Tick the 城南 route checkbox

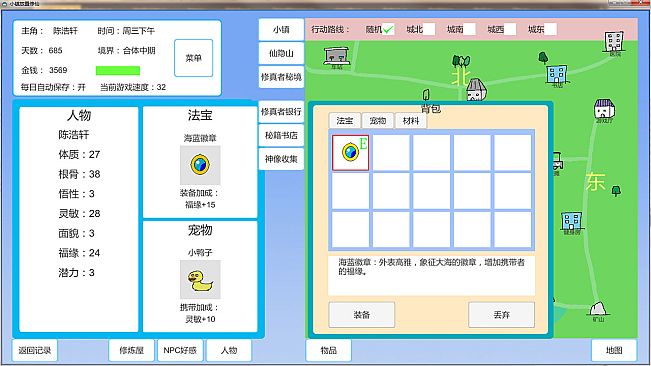click(x=469, y=29)
